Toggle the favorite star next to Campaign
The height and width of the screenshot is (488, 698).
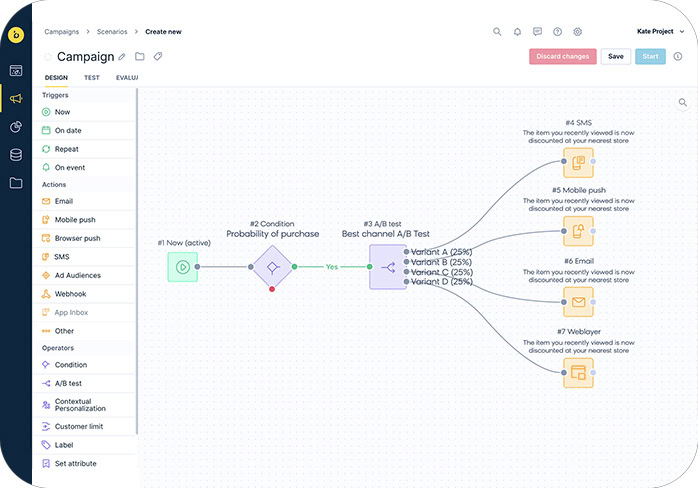[48, 57]
